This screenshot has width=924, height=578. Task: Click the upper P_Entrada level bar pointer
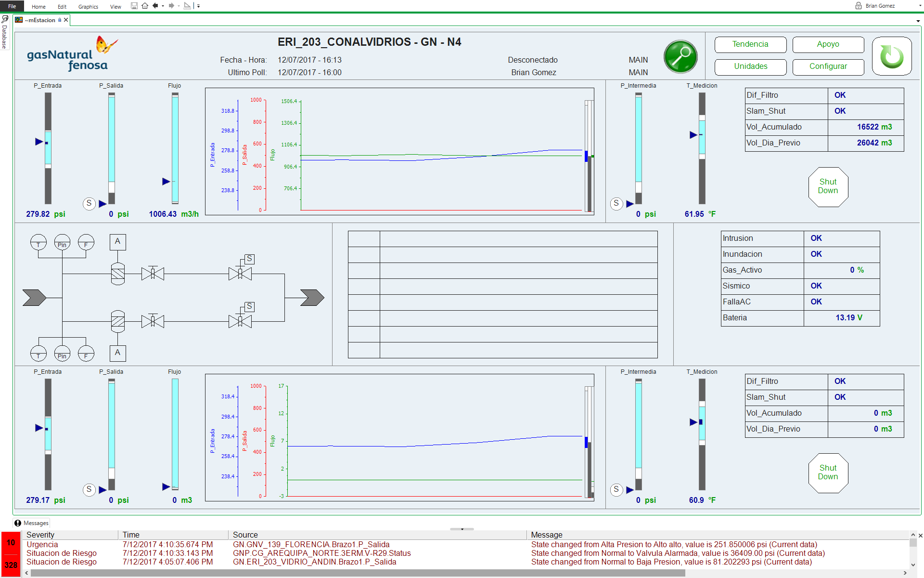39,142
